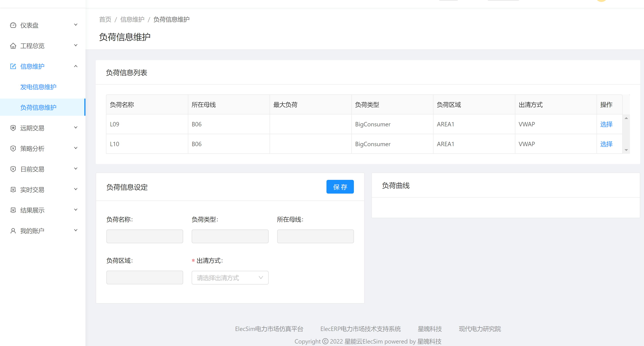
Task: Click the home icon beside 工程总览
Action: pos(13,46)
